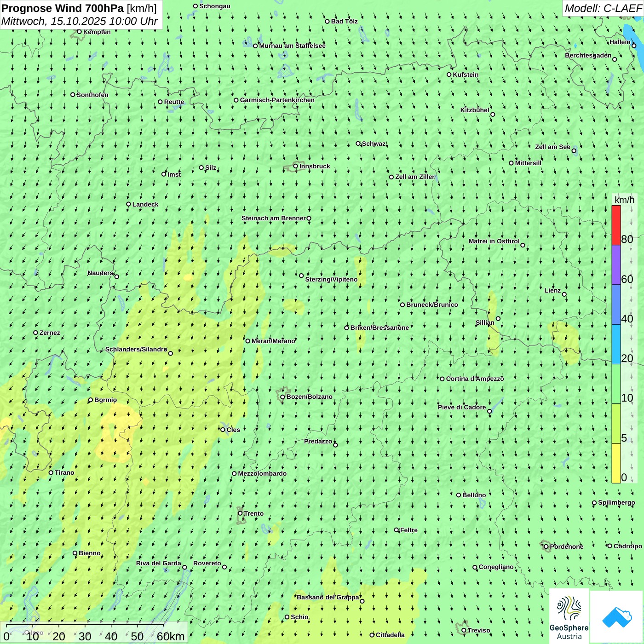The image size is (644, 644).
Task: Select the Mezzolombardo label
Action: tap(262, 473)
